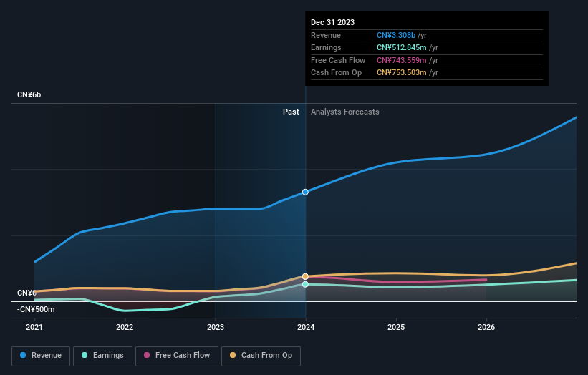588x375 pixels.
Task: Click the CN¥3.308b revenue value
Action: 396,35
